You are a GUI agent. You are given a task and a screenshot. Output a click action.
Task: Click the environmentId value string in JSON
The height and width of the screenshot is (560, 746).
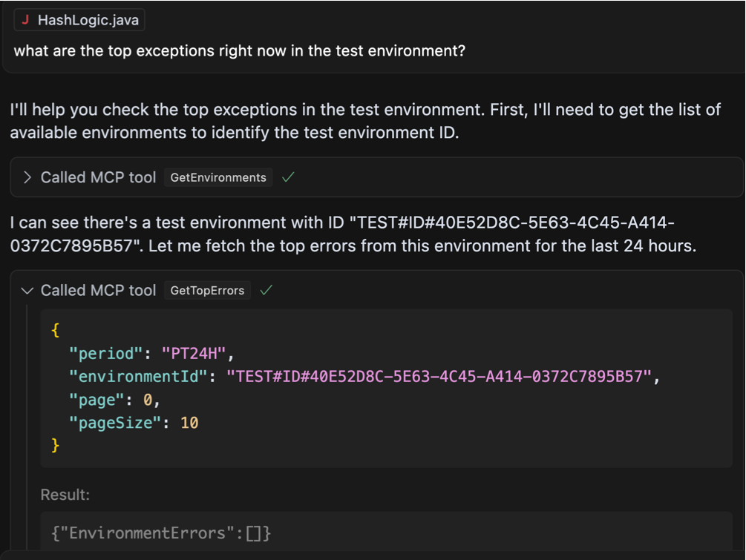click(439, 377)
